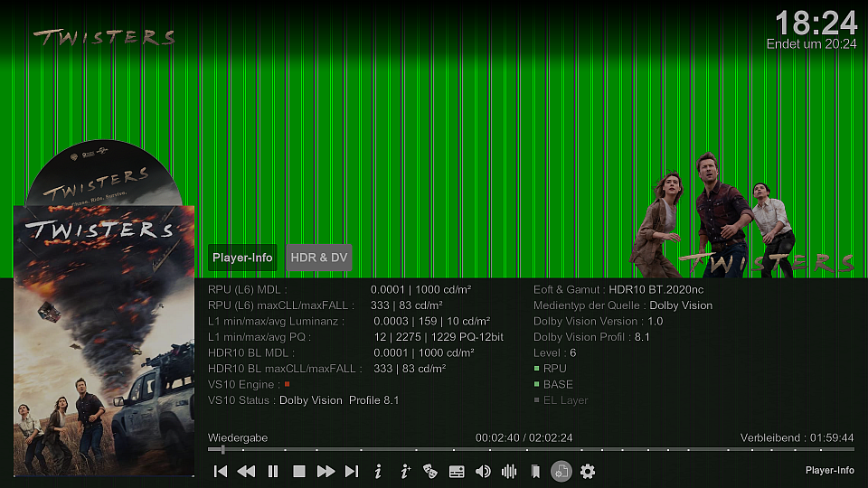Screen dimensions: 868x488
Task: Open subtitle settings icon
Action: (457, 472)
